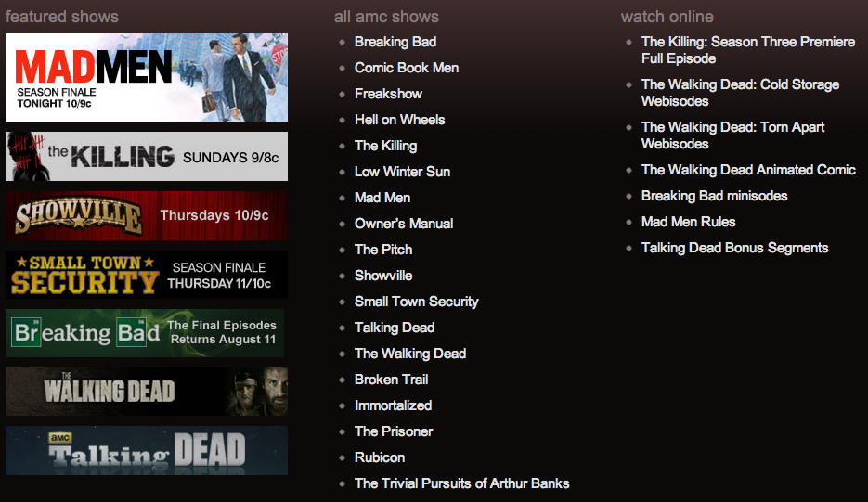Watch The Walking Dead Animated Comic
The image size is (868, 502).
pyautogui.click(x=748, y=170)
